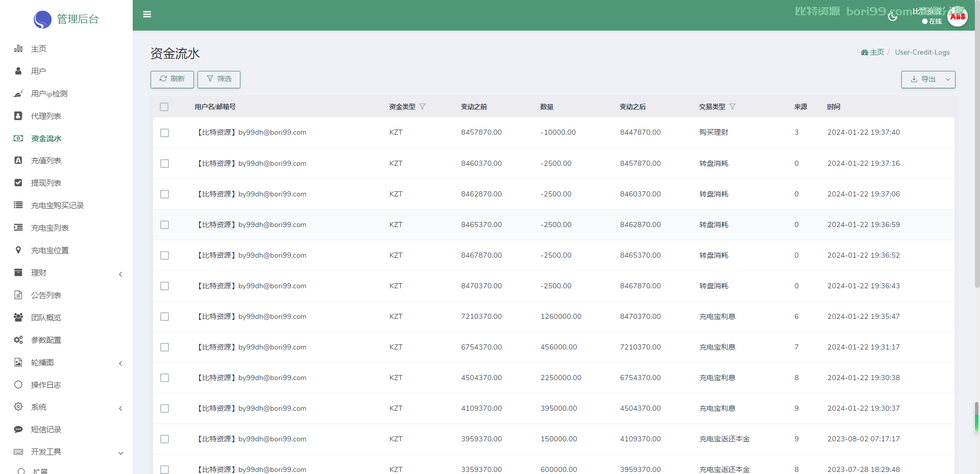Open 充值列表 menu item
The width and height of the screenshot is (980, 474).
tap(46, 160)
